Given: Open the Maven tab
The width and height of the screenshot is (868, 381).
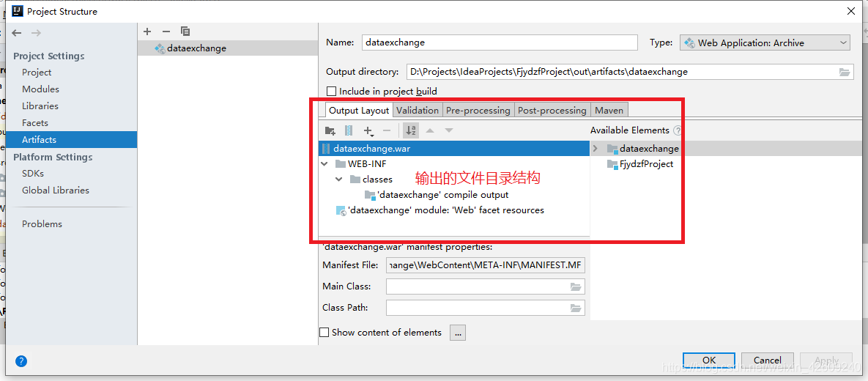Looking at the screenshot, I should 609,110.
